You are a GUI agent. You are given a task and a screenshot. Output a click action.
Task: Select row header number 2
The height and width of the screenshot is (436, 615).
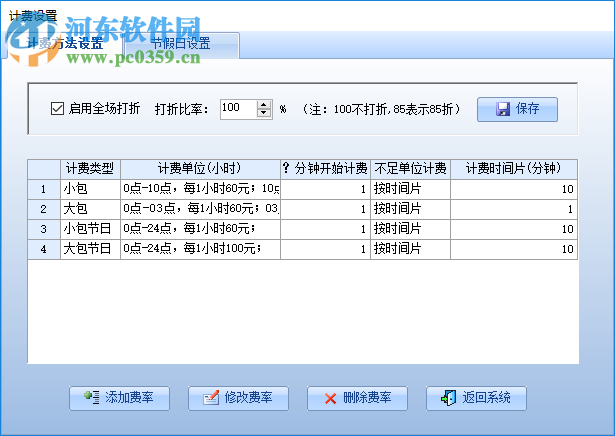point(44,209)
